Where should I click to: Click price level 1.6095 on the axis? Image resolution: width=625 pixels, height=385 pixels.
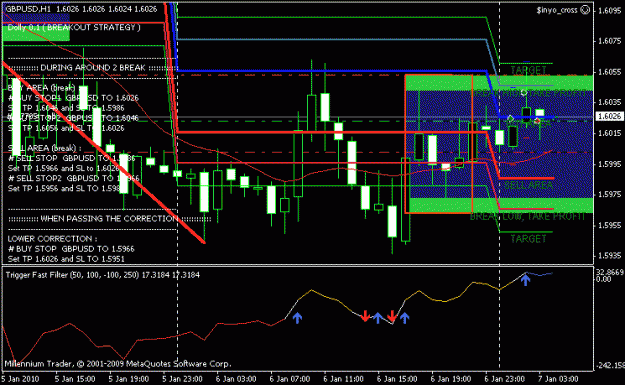click(610, 10)
